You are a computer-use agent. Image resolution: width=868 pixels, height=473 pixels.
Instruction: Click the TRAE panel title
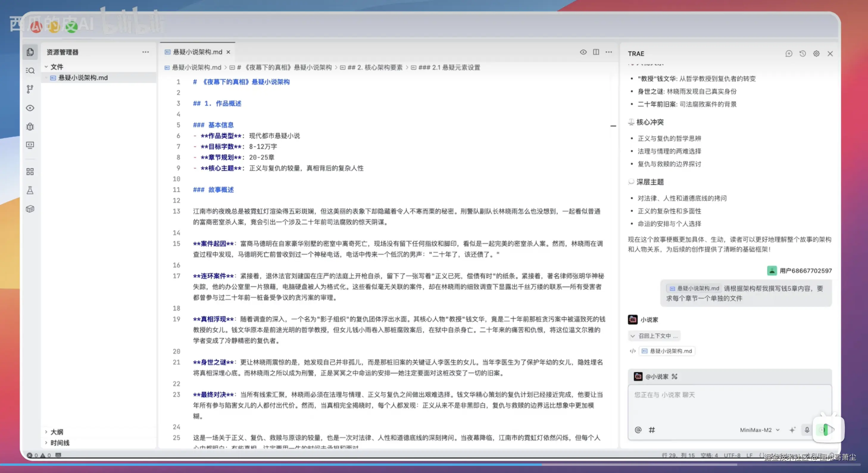point(636,54)
